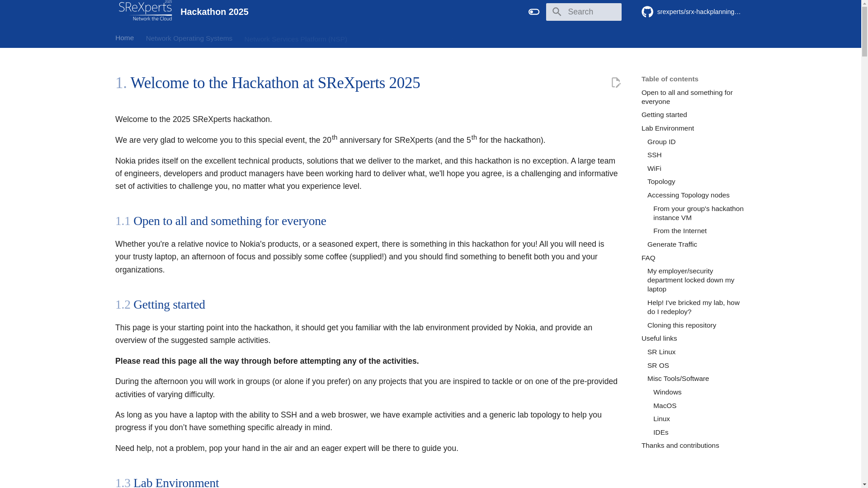868x488 pixels.
Task: Toggle the dark/light mode switch
Action: (x=534, y=12)
